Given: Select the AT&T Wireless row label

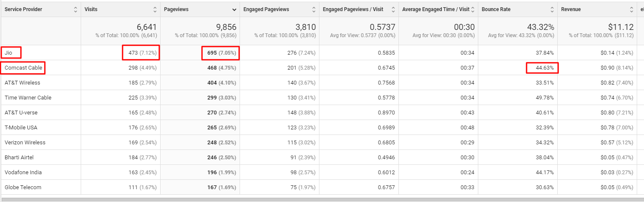Looking at the screenshot, I should point(22,82).
